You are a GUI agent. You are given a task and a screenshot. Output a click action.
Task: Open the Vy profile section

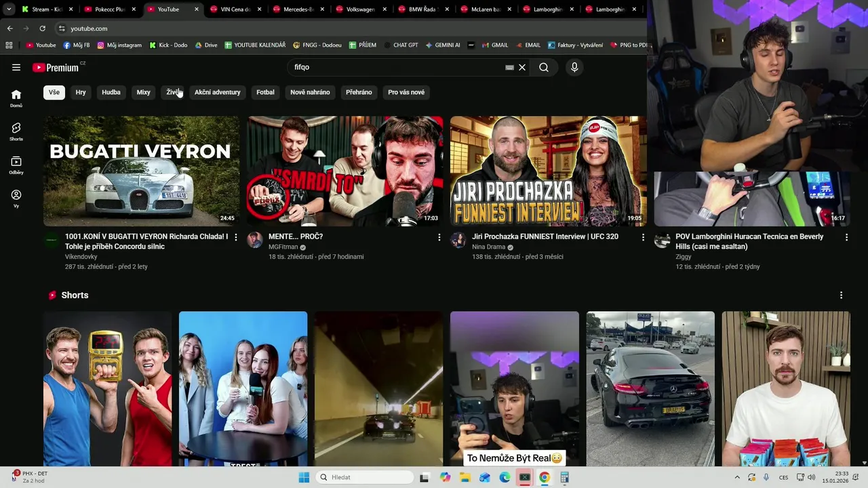tap(16, 199)
